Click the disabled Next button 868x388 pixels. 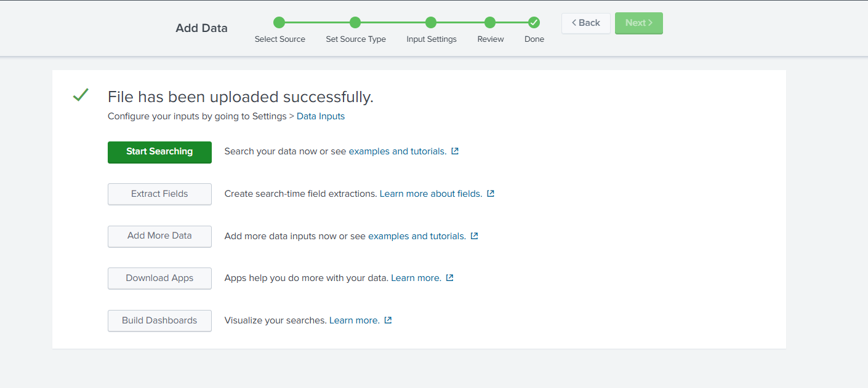click(638, 23)
